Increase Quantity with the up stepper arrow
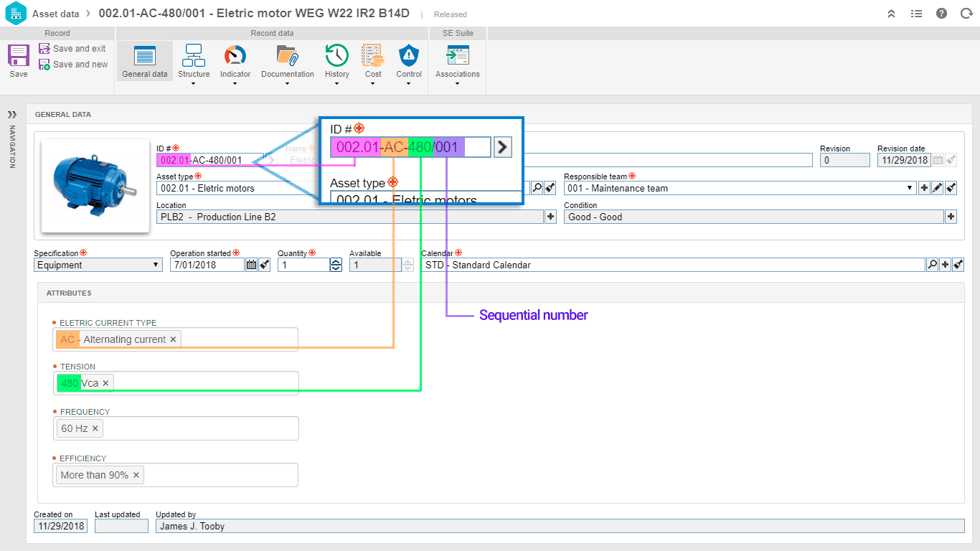Image resolution: width=980 pixels, height=551 pixels. pyautogui.click(x=335, y=261)
